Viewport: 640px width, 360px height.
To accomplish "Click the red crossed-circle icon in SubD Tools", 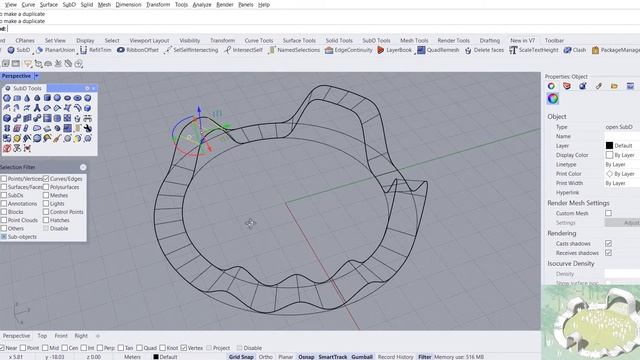I will tap(7, 149).
